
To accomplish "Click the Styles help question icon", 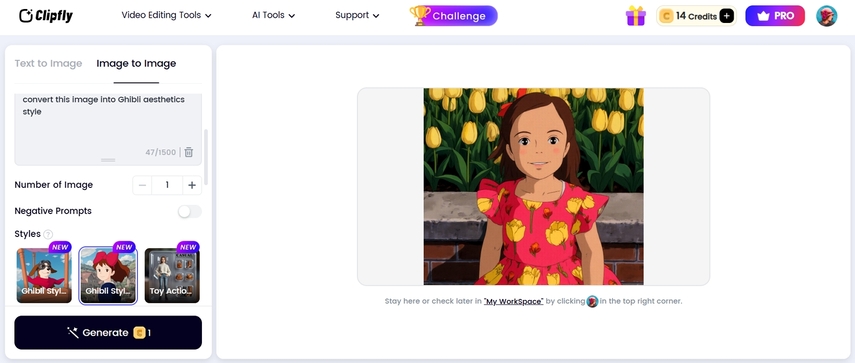I will (x=48, y=234).
